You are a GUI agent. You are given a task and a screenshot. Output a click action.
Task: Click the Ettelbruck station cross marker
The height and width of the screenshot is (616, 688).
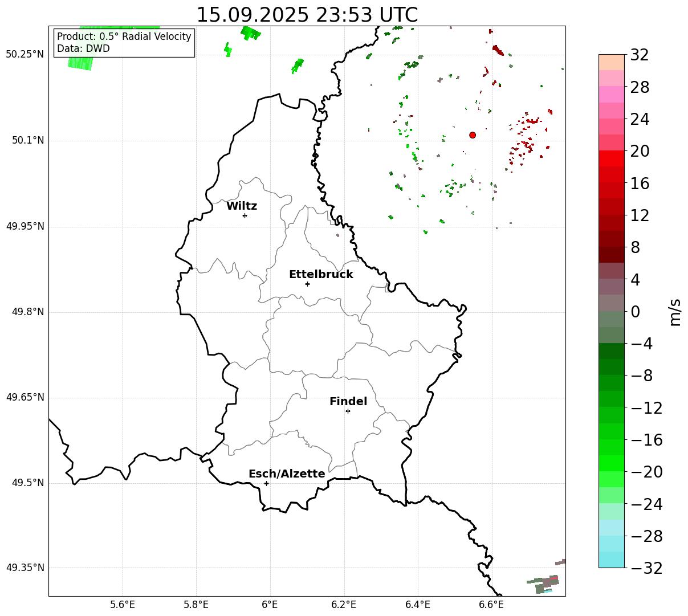307,284
